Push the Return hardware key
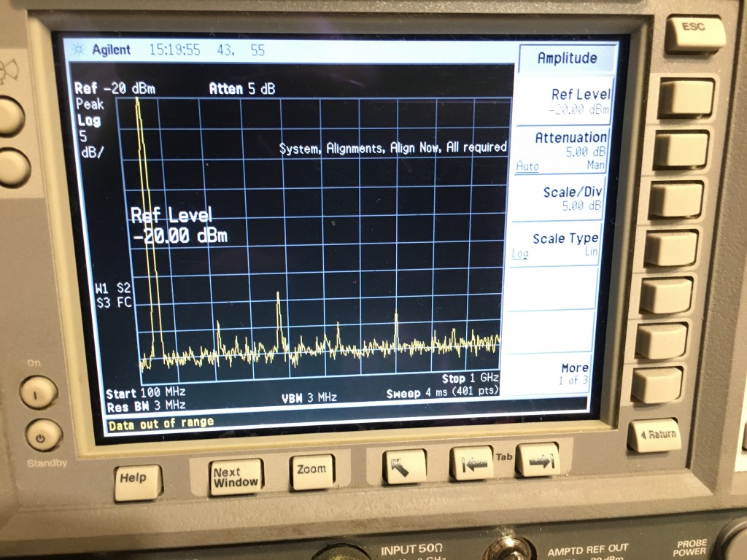The width and height of the screenshot is (747, 560). (x=654, y=435)
